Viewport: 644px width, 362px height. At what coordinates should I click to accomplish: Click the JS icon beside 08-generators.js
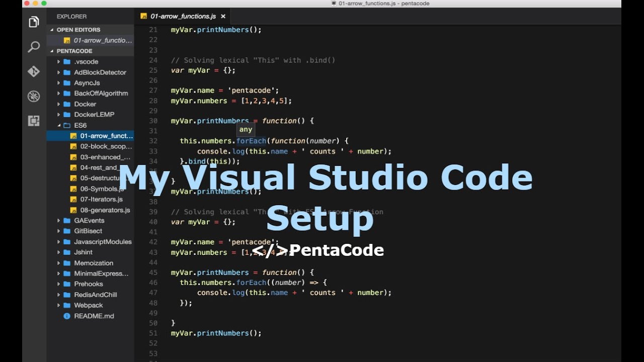(x=73, y=210)
